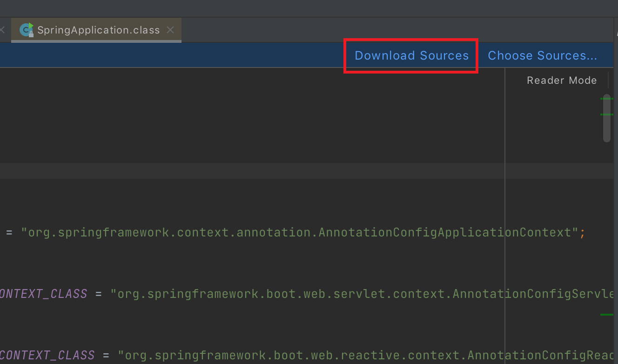Close the partially visible tab at far left
Image resolution: width=618 pixels, height=364 pixels.
[2, 30]
